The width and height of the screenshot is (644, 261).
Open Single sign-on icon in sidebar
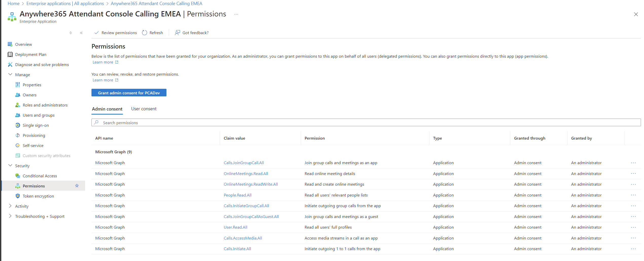17,125
